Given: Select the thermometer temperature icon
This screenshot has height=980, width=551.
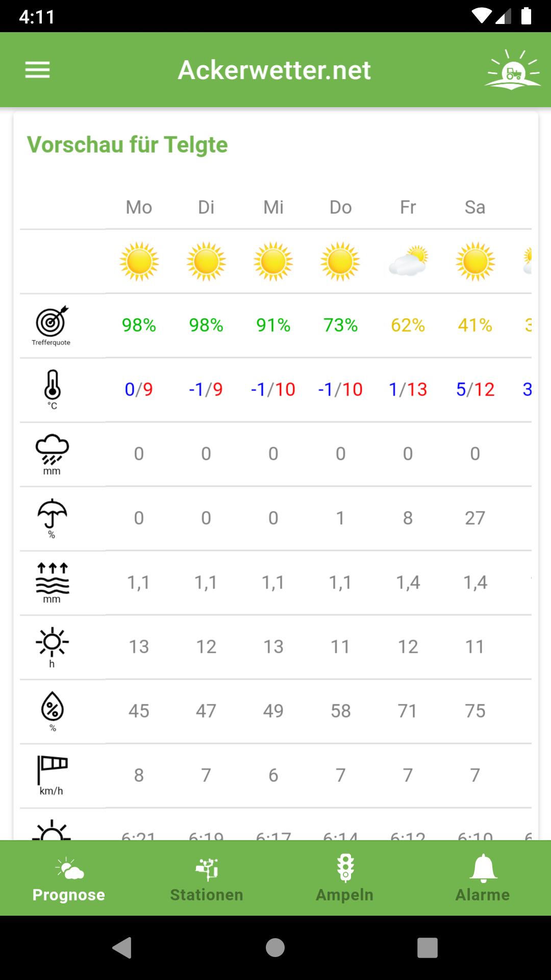Looking at the screenshot, I should pos(52,385).
